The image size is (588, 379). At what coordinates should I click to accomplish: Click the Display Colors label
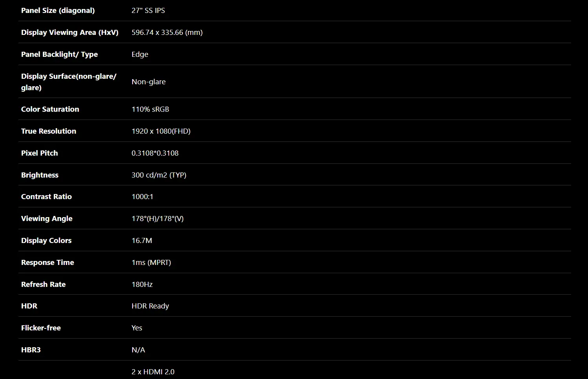click(46, 241)
